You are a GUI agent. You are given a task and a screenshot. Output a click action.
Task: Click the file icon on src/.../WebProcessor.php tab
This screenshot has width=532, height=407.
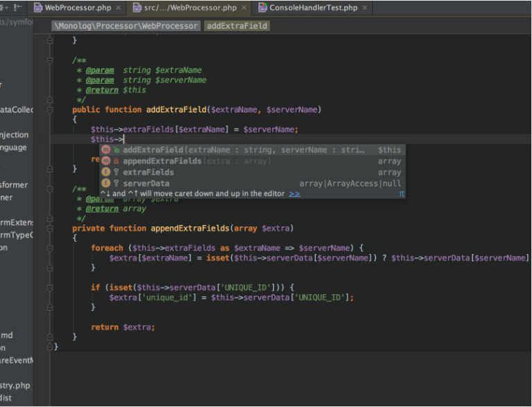(137, 8)
